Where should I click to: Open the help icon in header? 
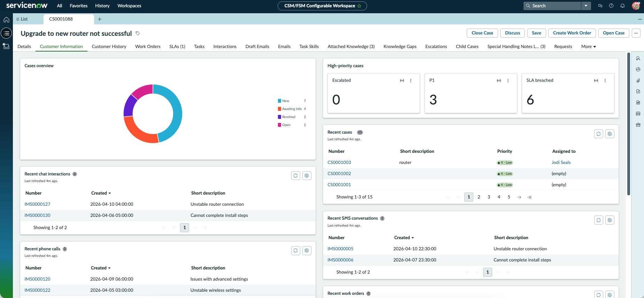click(x=611, y=6)
